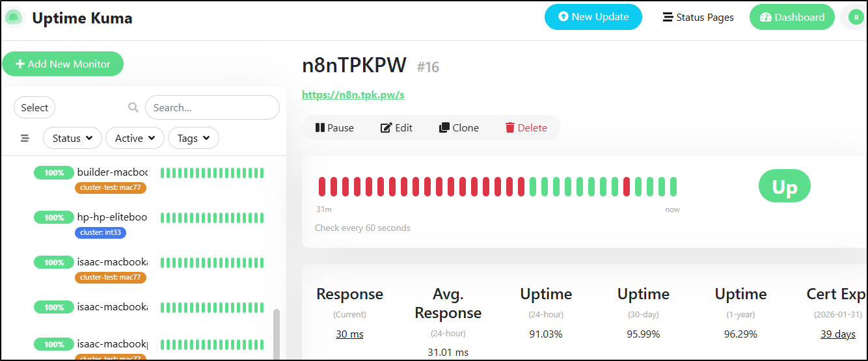Click the Select button to toggle selection mode
The height and width of the screenshot is (361, 868).
[34, 108]
